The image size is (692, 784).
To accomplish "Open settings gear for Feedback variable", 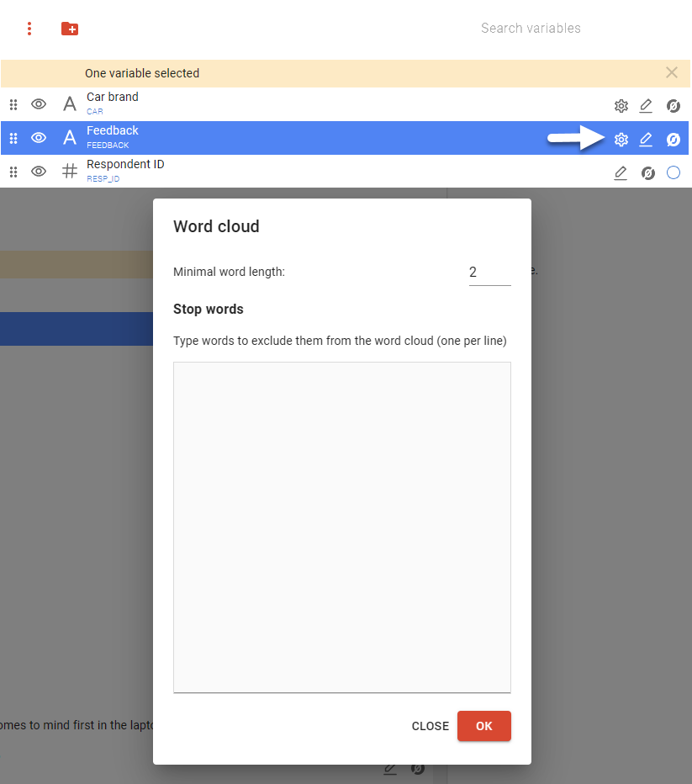I will [621, 140].
